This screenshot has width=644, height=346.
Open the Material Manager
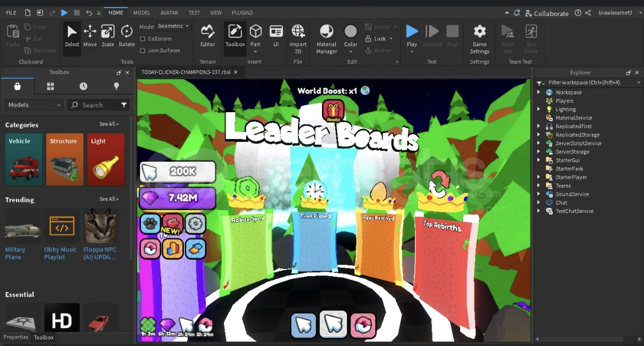pyautogui.click(x=326, y=39)
